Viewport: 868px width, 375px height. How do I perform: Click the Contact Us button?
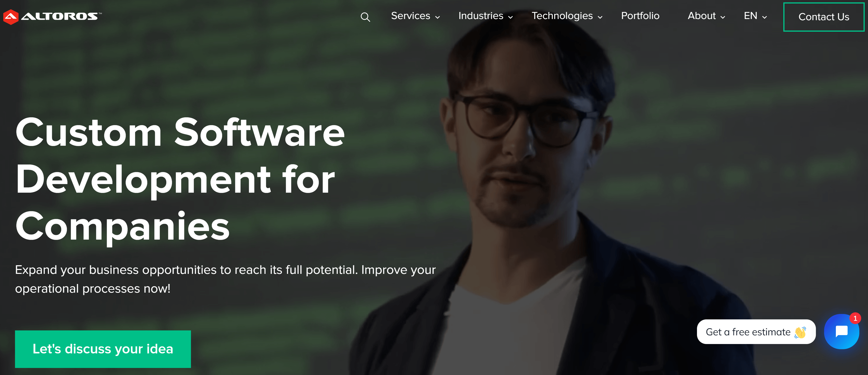point(823,17)
